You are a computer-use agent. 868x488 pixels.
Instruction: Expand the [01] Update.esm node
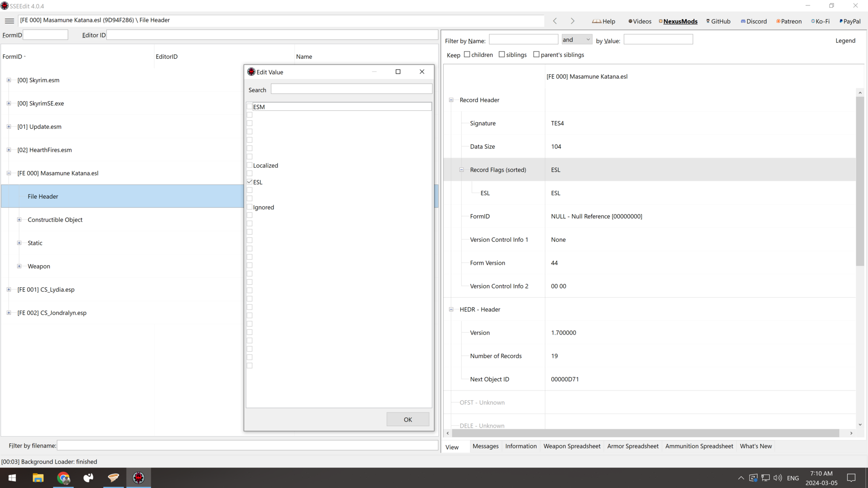[x=9, y=127]
